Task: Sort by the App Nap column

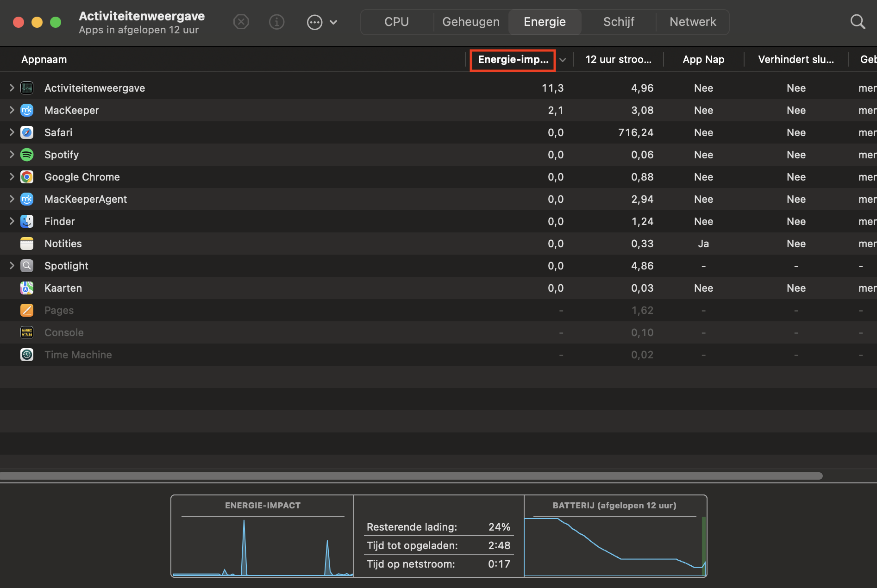Action: click(703, 60)
